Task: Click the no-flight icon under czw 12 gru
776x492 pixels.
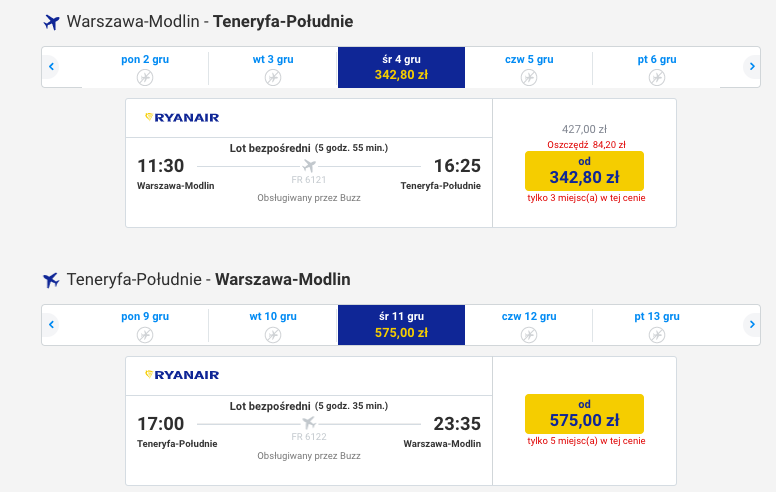Action: coord(529,335)
